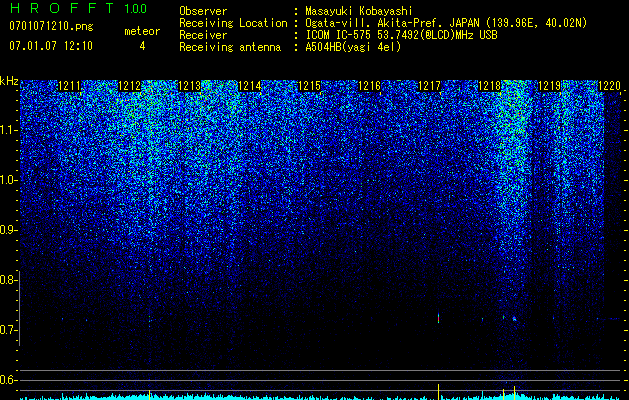Select observer name Masayuki Kobayashi
Image resolution: width=629 pixels, height=400 pixels.
(x=359, y=11)
